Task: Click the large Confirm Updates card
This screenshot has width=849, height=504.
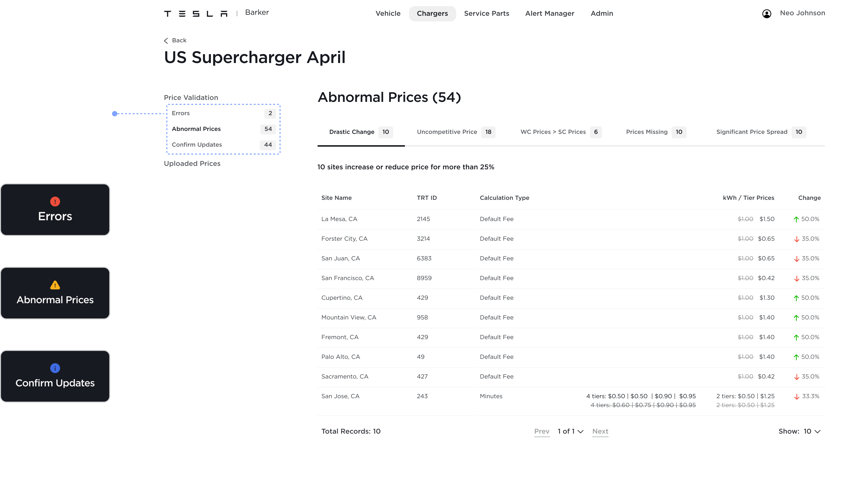Action: pyautogui.click(x=55, y=376)
